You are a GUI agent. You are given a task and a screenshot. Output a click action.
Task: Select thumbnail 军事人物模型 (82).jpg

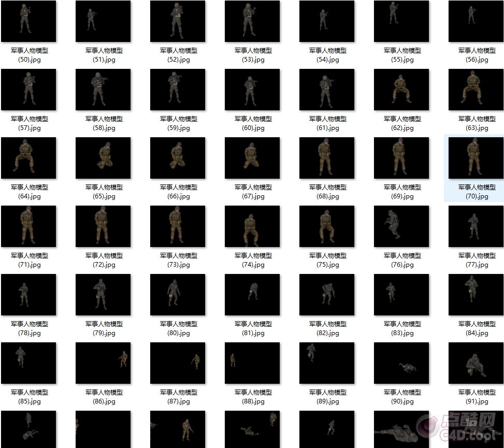tap(327, 295)
